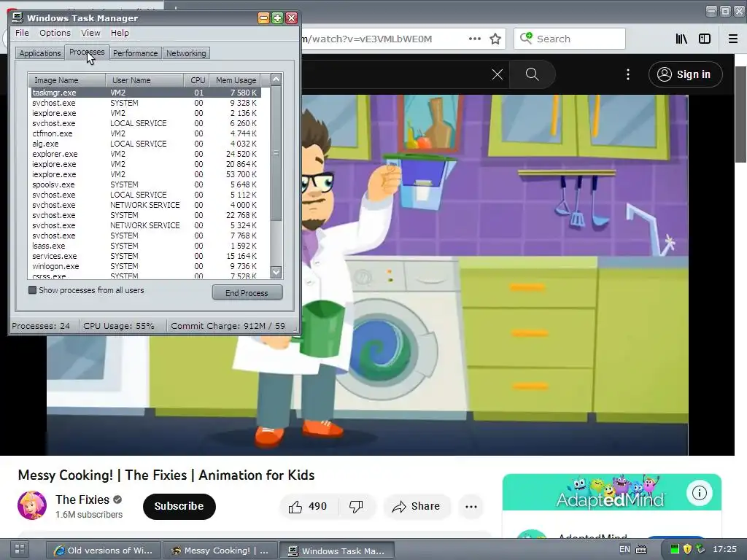Click the Share button

click(416, 507)
